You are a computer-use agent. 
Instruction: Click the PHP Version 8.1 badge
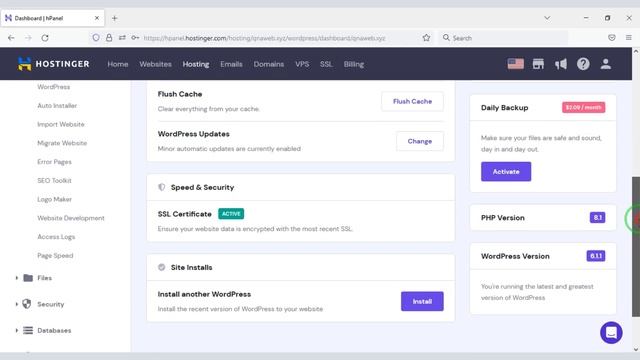pos(597,218)
